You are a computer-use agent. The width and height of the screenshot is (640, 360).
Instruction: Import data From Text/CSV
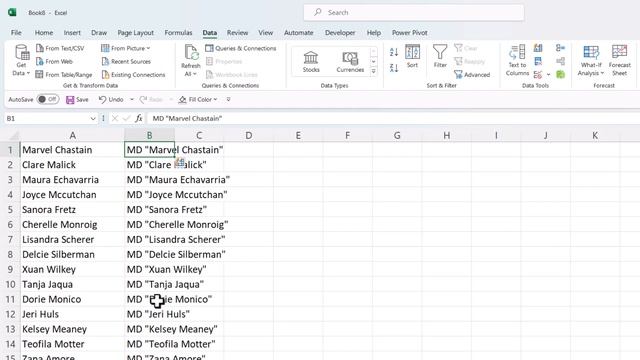click(60, 48)
